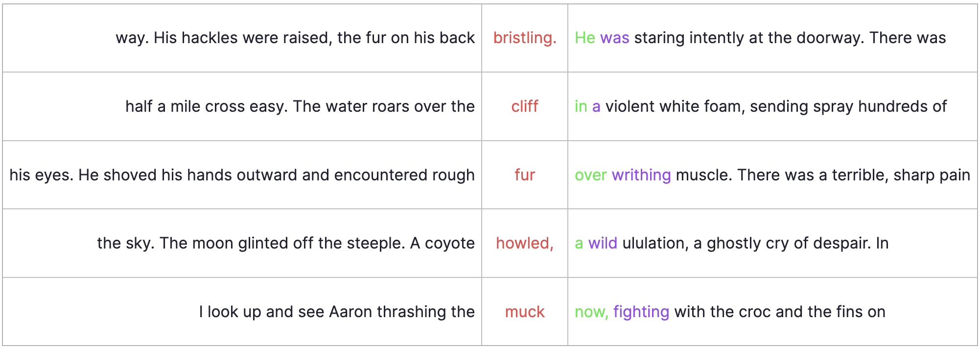Select the red keyword "muck"
Viewport: 980px width, 349px height.
[524, 312]
